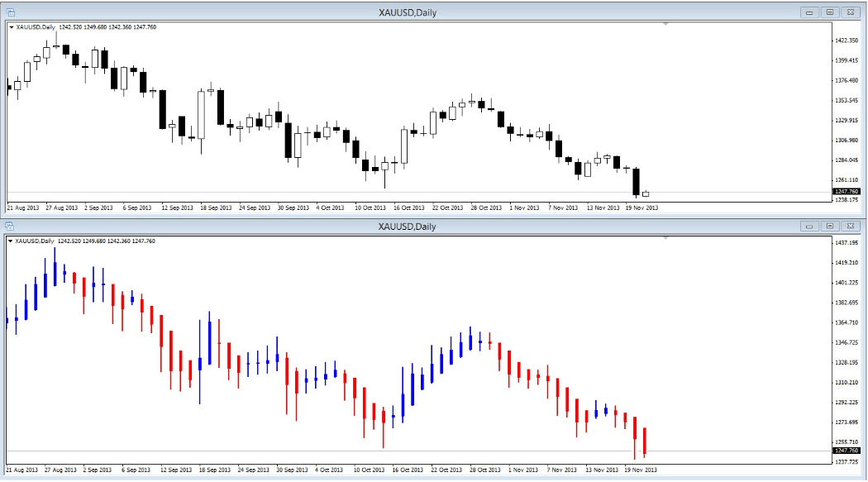The width and height of the screenshot is (868, 482).
Task: Click the bottom chart window's system icon
Action: pos(10,226)
